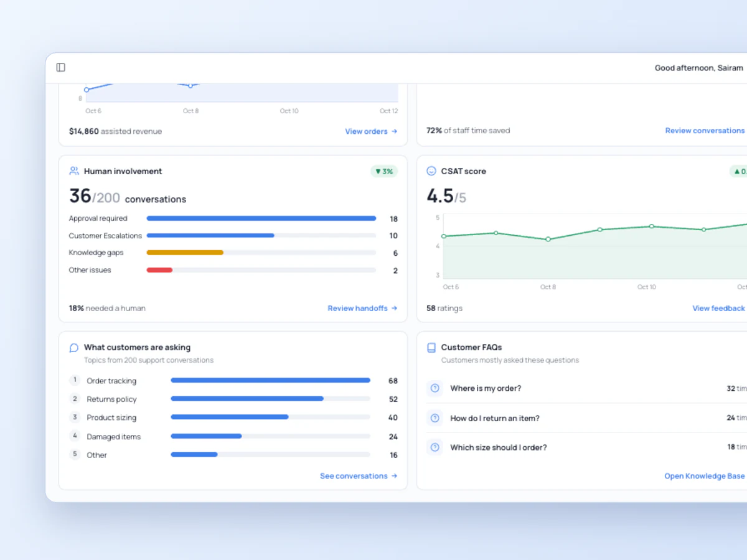
Task: Click the Order tracking topic bar
Action: (x=270, y=380)
